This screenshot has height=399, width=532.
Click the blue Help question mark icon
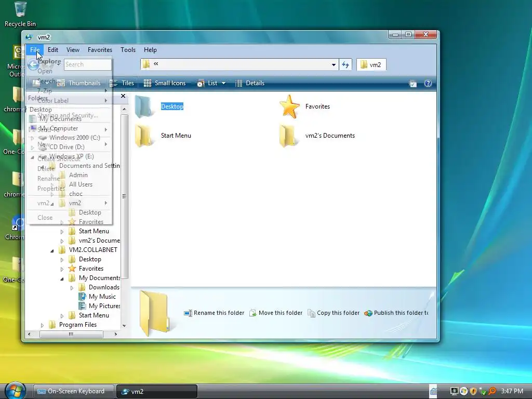[x=428, y=84]
